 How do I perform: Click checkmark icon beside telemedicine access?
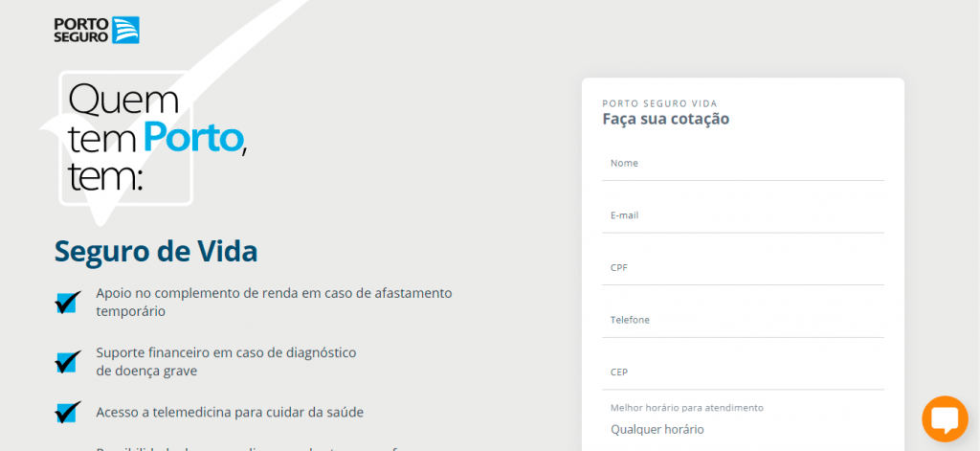(x=68, y=412)
